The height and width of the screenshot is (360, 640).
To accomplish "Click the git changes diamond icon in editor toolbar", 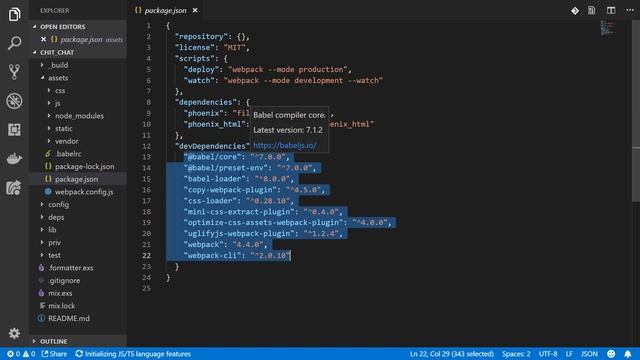I will pyautogui.click(x=575, y=11).
